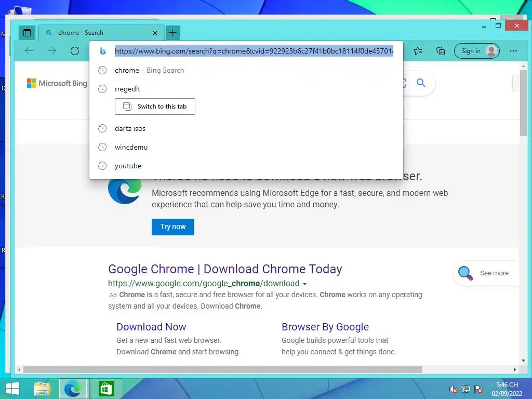Open the Collections icon
Image resolution: width=532 pixels, height=399 pixels.
441,51
